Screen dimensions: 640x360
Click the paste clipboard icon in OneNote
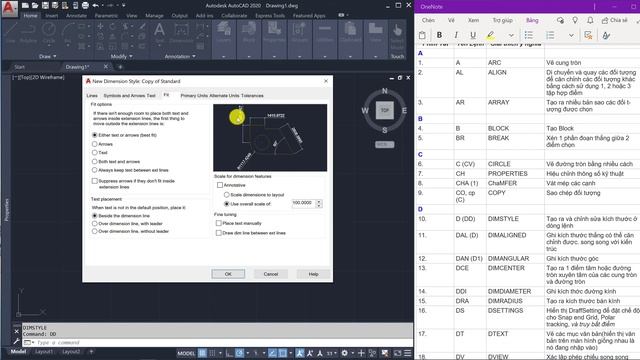(422, 35)
